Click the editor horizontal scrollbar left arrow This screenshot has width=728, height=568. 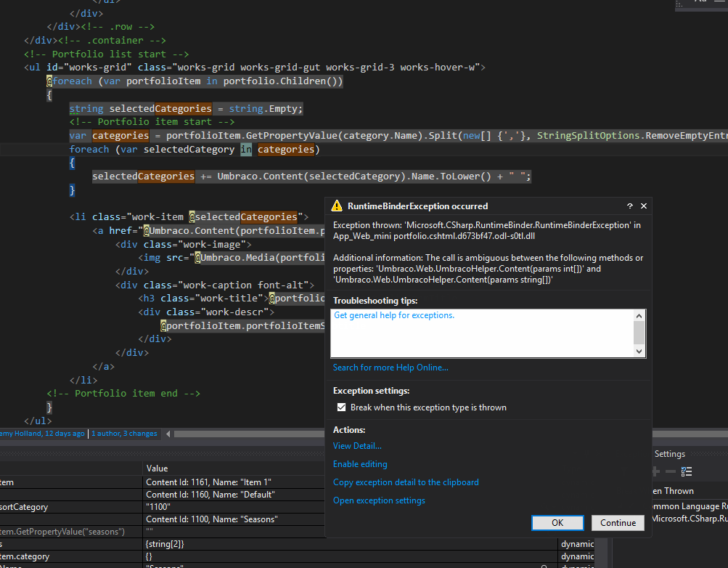click(x=168, y=434)
